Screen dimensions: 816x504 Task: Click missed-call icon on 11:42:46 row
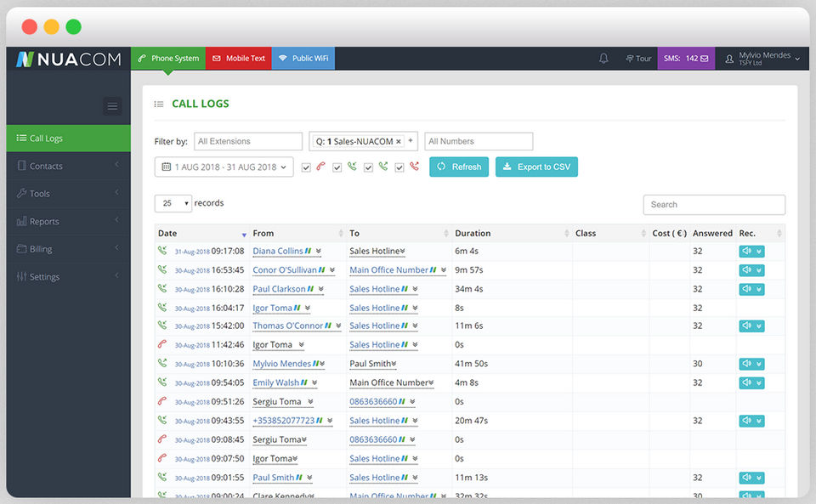click(162, 344)
